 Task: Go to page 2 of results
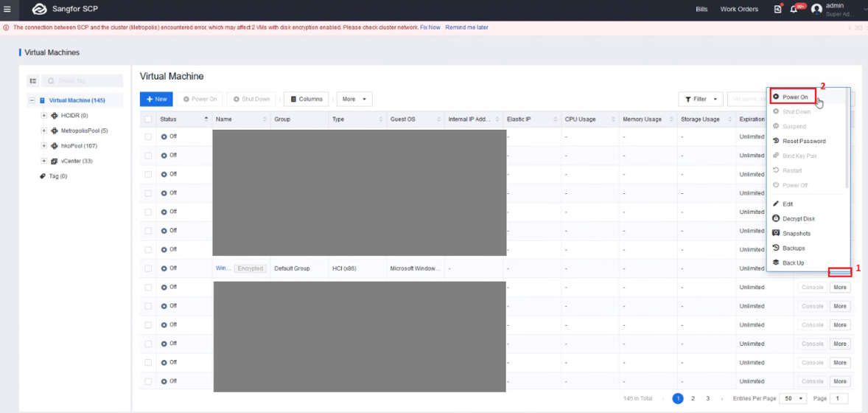point(693,399)
